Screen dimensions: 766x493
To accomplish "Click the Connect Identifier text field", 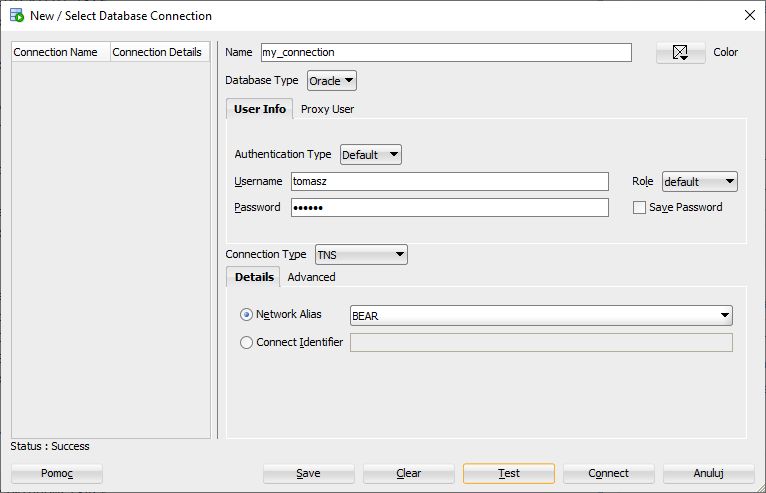I will point(541,343).
